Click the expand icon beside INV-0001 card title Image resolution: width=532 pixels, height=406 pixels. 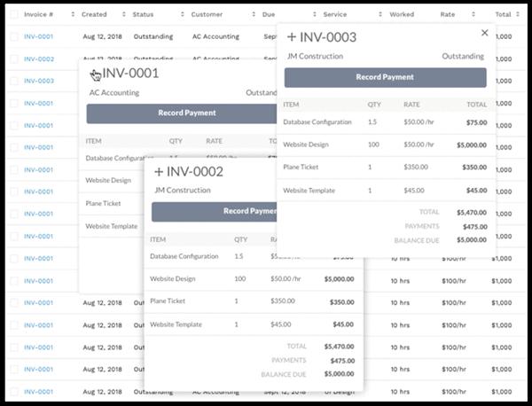pyautogui.click(x=96, y=74)
